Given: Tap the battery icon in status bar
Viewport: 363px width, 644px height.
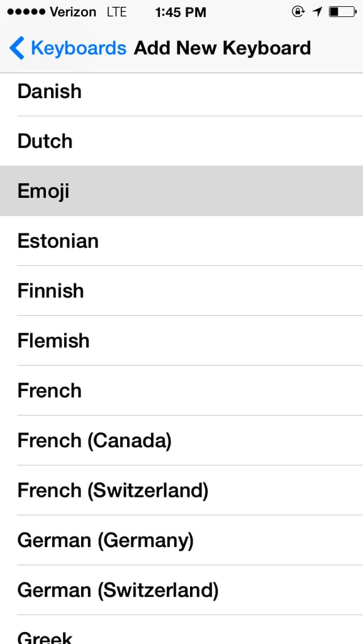Looking at the screenshot, I should tap(343, 12).
